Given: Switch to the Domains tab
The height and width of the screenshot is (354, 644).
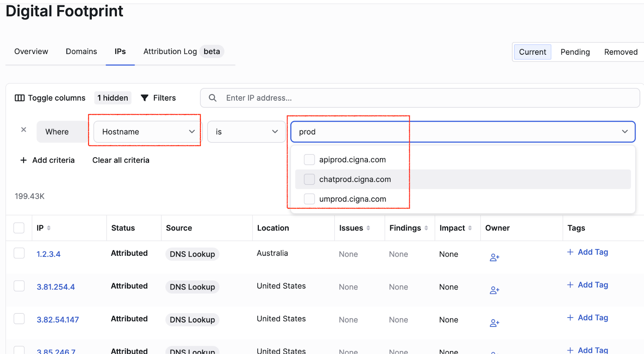Looking at the screenshot, I should click(81, 51).
